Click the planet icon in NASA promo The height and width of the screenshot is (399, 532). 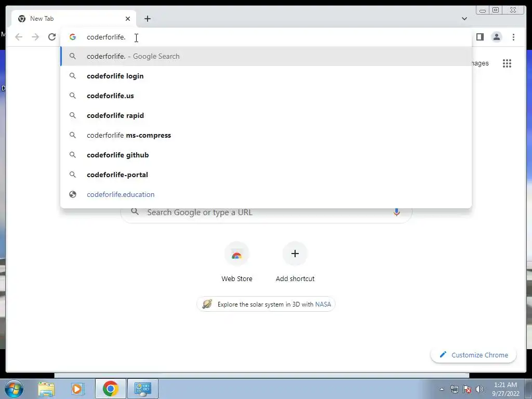click(x=207, y=304)
